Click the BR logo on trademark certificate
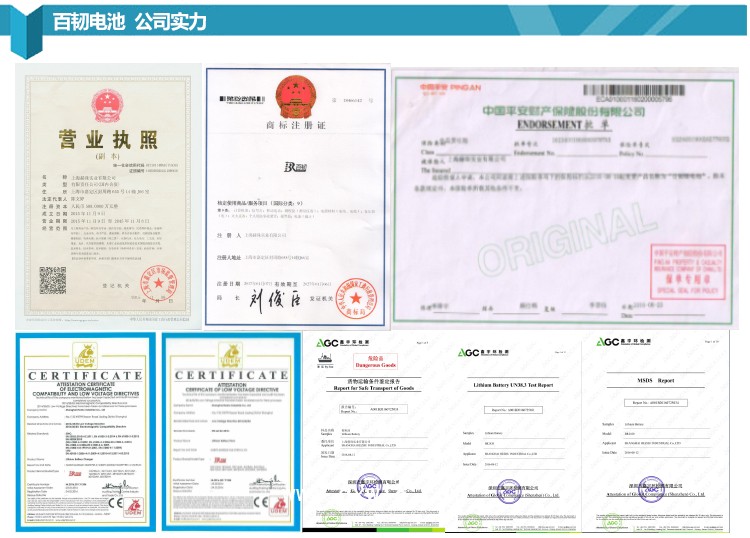This screenshot has height=538, width=750. pyautogui.click(x=293, y=162)
